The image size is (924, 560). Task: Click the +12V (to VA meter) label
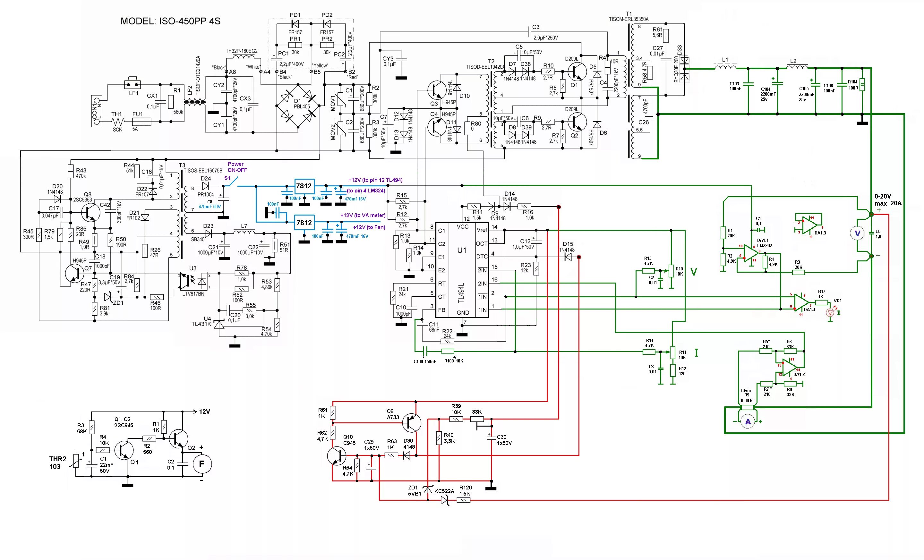point(363,215)
